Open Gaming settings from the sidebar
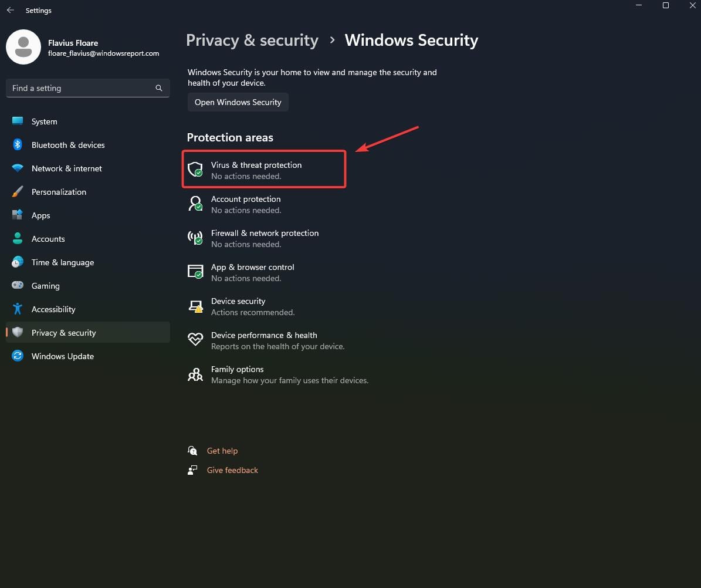701x588 pixels. click(x=45, y=286)
